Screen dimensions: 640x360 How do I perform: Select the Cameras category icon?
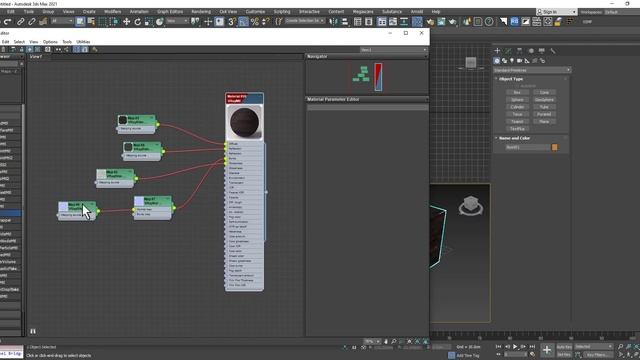coord(519,61)
